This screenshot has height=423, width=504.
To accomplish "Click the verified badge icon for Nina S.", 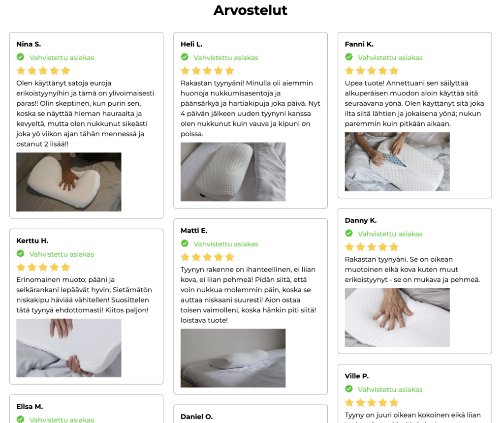I will [21, 57].
